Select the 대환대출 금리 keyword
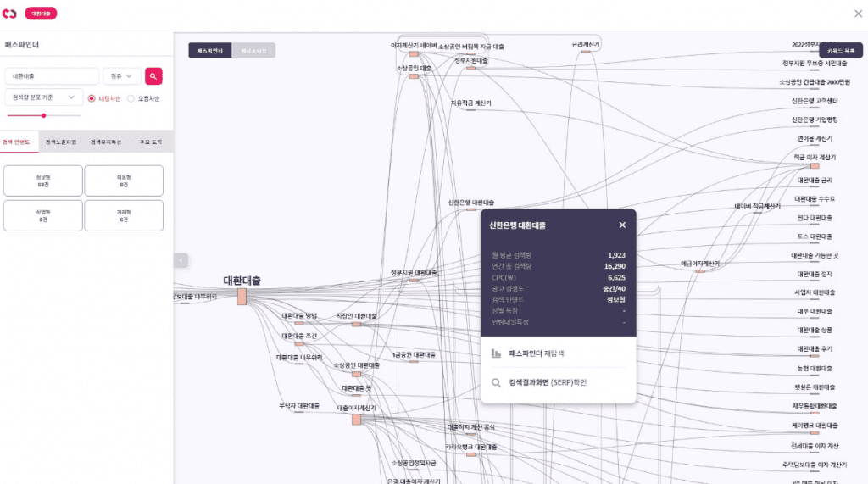This screenshot has height=484, width=868. pyautogui.click(x=815, y=181)
